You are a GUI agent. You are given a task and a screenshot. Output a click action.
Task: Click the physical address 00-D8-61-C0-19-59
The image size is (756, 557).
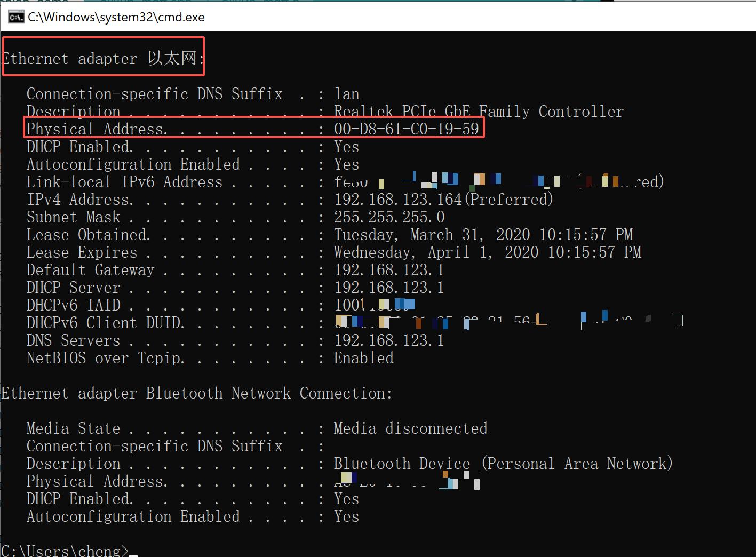coord(406,129)
